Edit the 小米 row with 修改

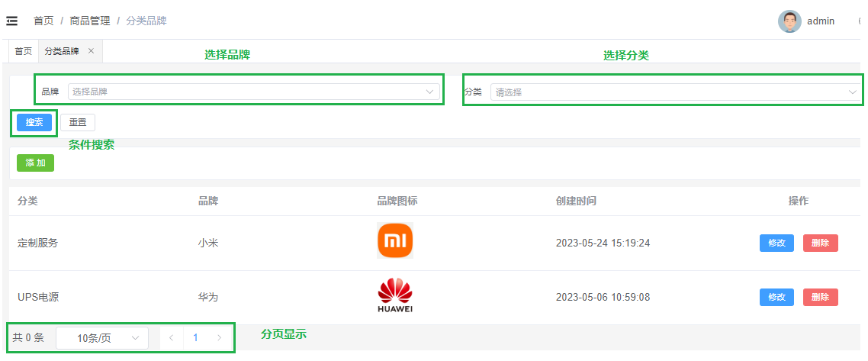pos(776,243)
